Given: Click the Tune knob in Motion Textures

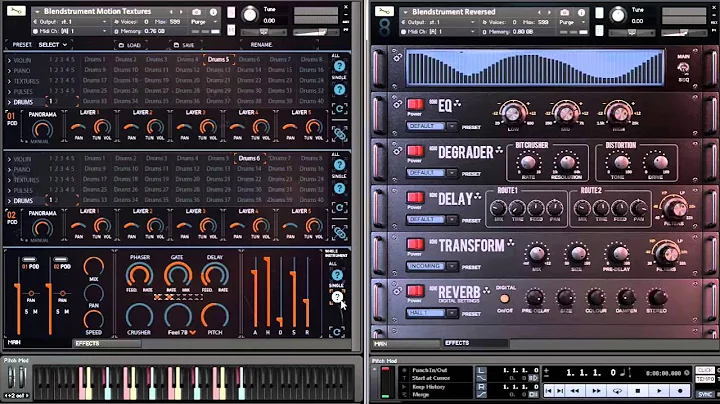Looking at the screenshot, I should (x=250, y=15).
